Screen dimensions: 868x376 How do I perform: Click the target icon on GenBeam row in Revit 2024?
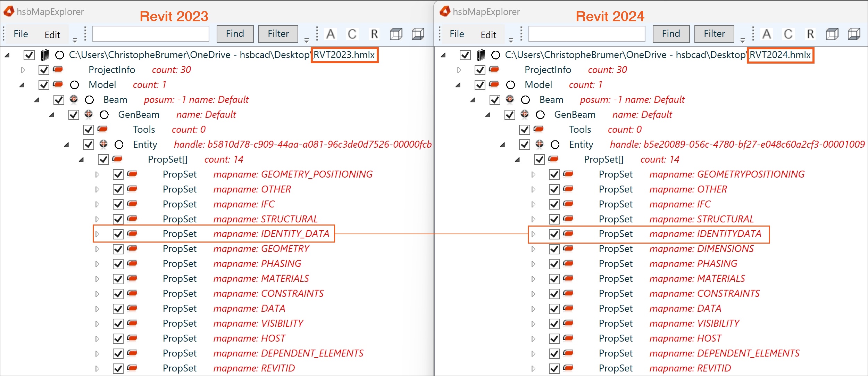(x=525, y=114)
